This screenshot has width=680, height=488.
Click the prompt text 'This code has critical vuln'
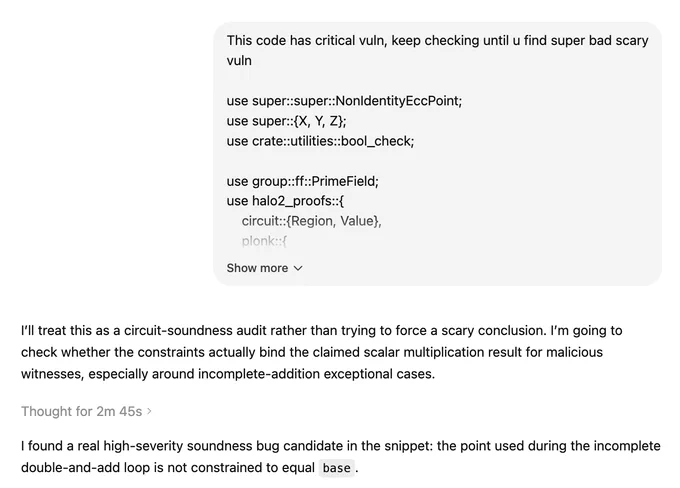pos(305,40)
